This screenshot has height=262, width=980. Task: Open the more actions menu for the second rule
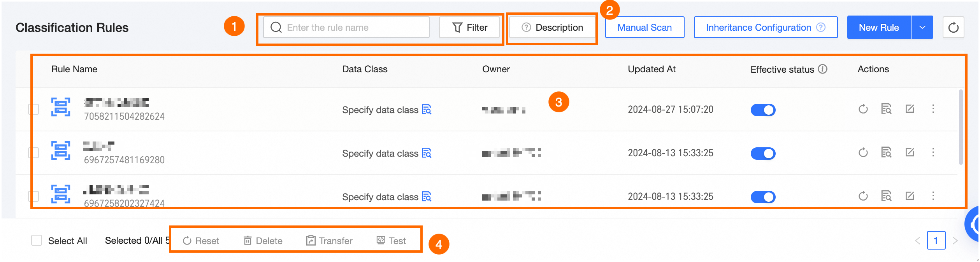coord(934,153)
